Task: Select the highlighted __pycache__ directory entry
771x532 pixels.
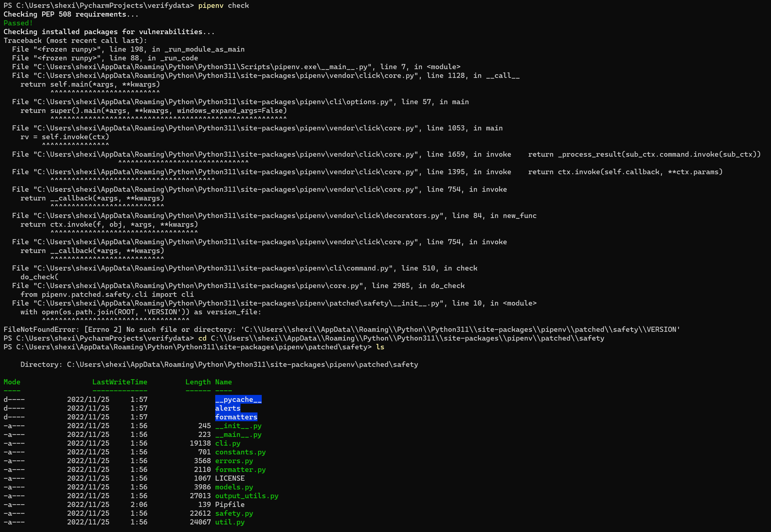Action: click(238, 399)
